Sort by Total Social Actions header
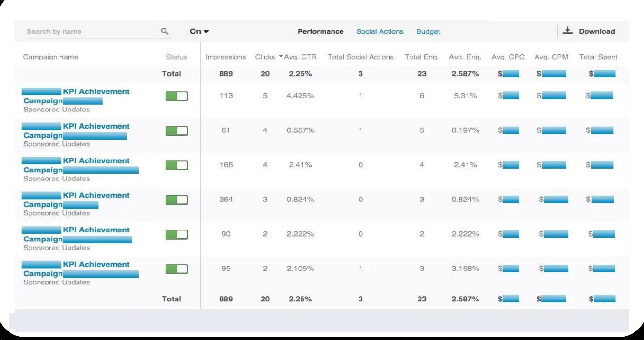The image size is (644, 340). pos(361,57)
